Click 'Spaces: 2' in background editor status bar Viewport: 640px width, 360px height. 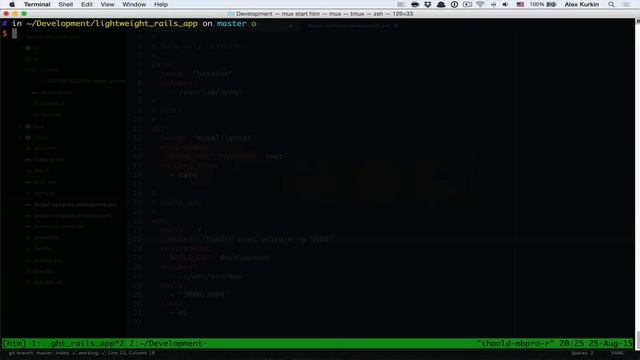582,353
